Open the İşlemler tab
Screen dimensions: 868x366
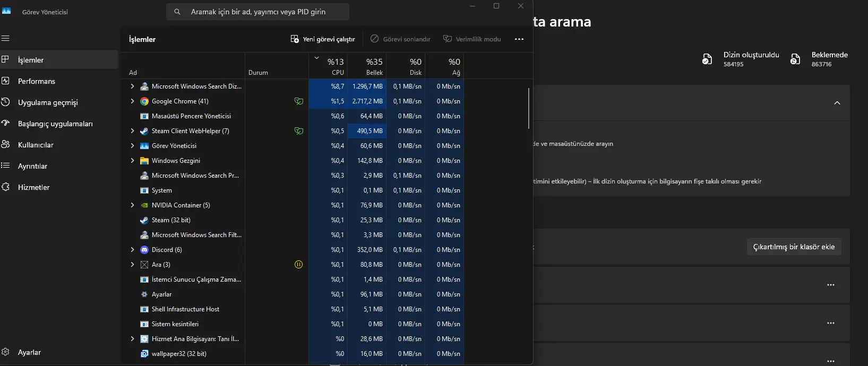(59, 60)
